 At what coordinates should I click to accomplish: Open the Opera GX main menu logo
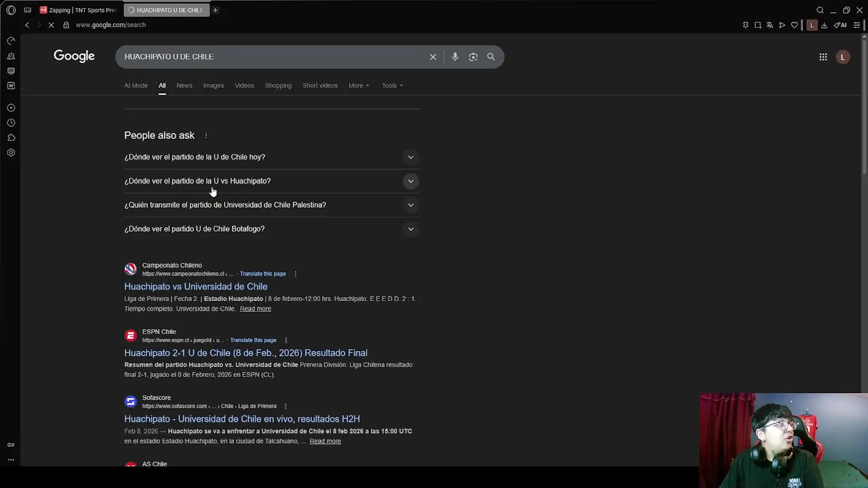[11, 10]
